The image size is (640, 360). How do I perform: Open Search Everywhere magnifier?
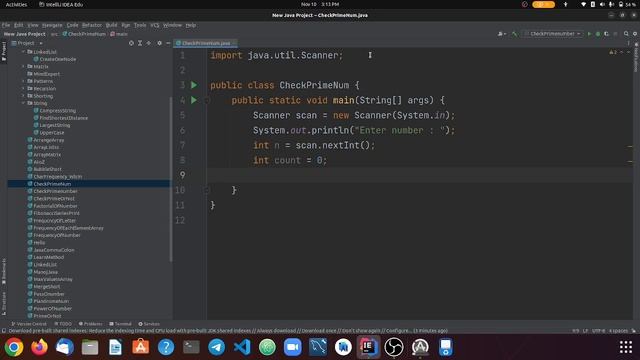[x=626, y=34]
